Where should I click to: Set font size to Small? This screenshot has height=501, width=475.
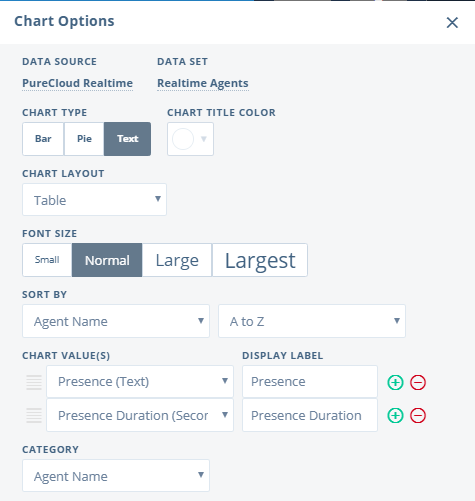click(x=47, y=260)
